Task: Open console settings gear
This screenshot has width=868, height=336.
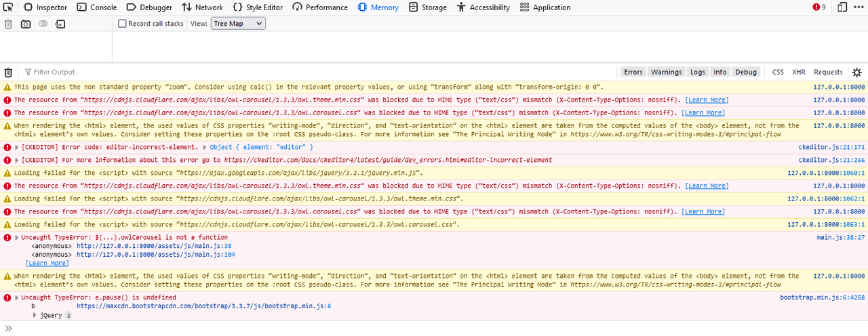Action: pos(857,72)
